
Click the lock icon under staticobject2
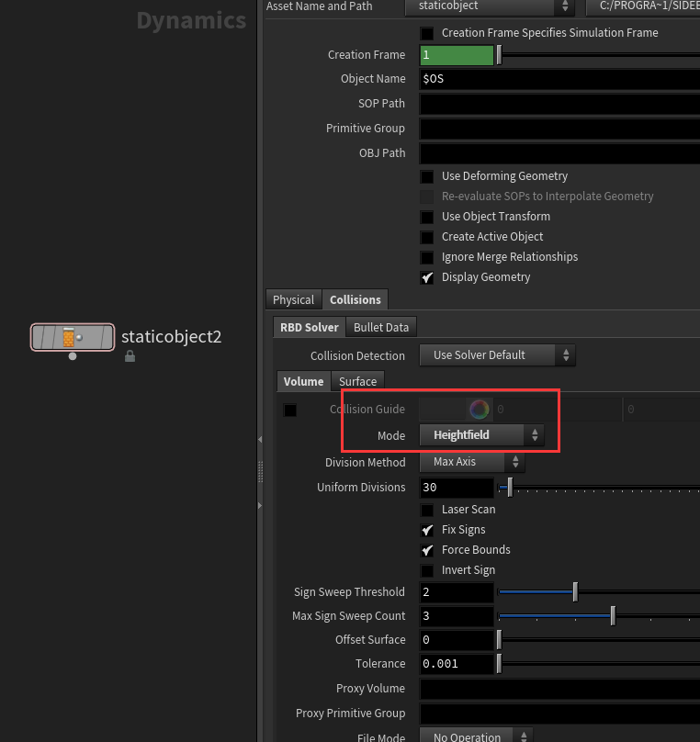point(130,356)
